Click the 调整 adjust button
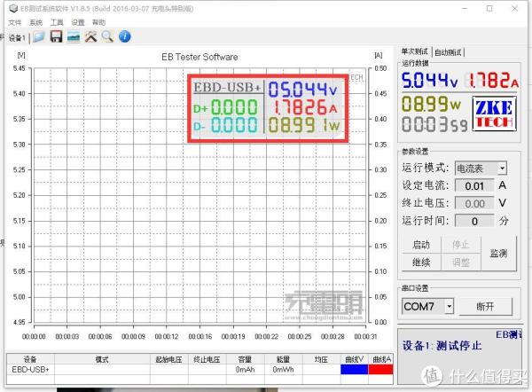532x392 pixels. (x=461, y=262)
